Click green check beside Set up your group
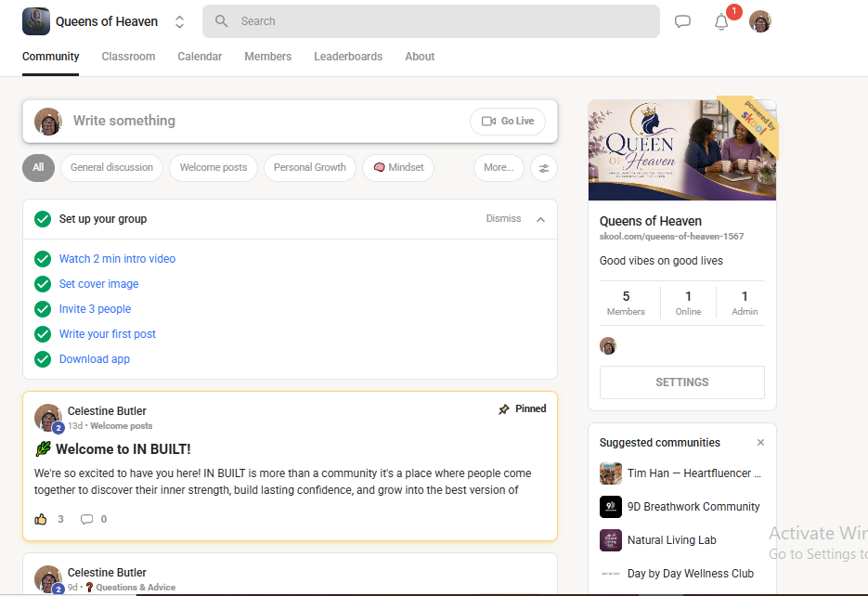868x596 pixels. click(43, 219)
